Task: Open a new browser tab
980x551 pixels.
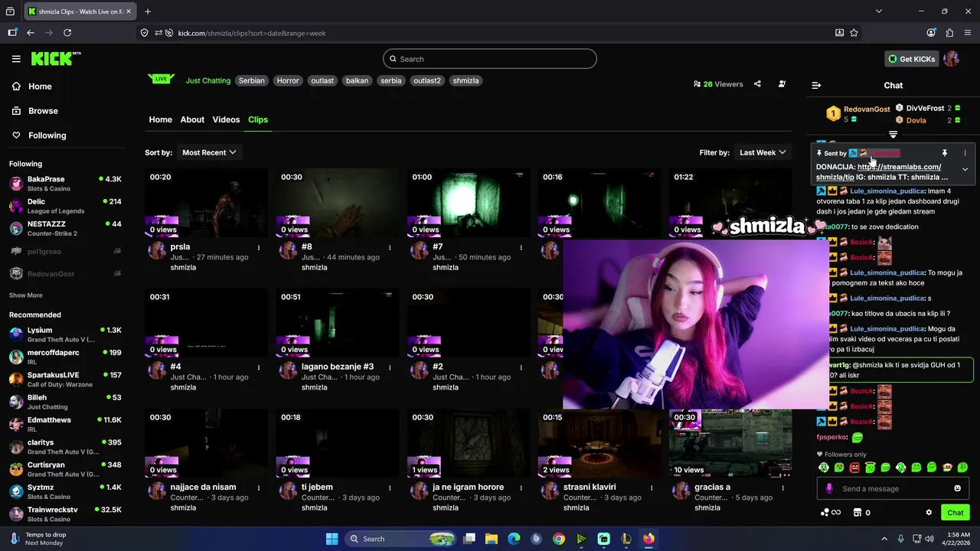Action: [x=148, y=11]
